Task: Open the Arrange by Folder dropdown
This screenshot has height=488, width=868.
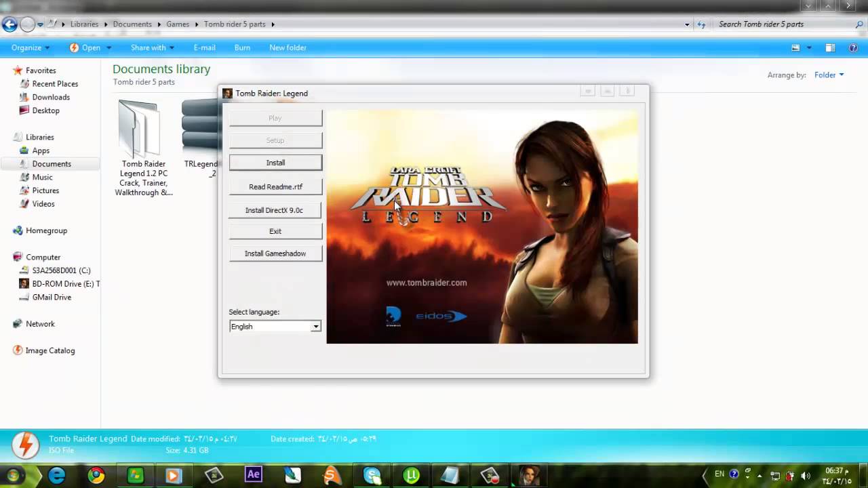Action: pos(829,75)
